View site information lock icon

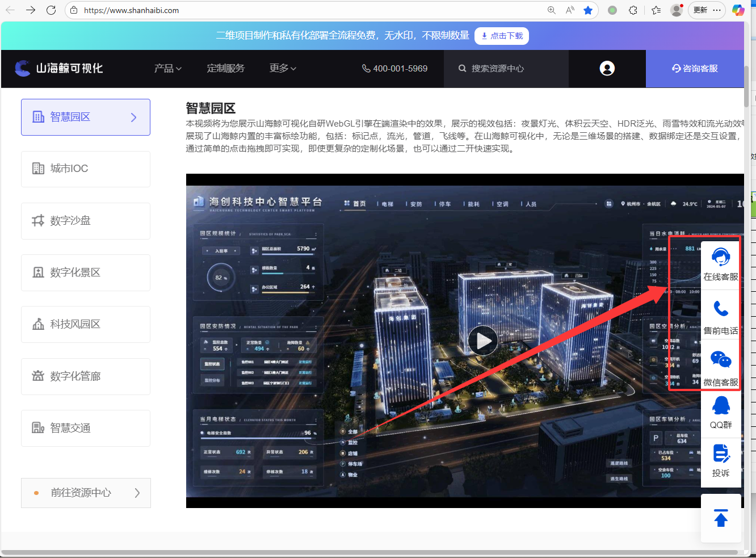[x=74, y=10]
